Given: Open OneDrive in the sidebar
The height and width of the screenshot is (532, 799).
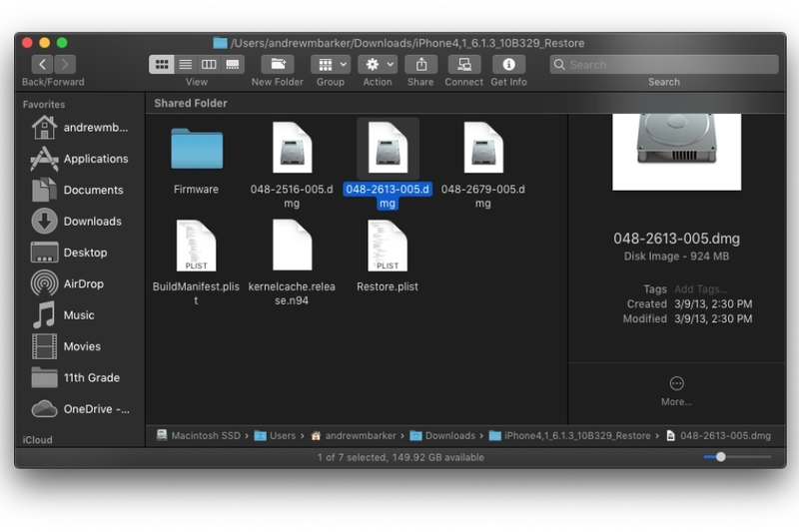Looking at the screenshot, I should [80, 409].
